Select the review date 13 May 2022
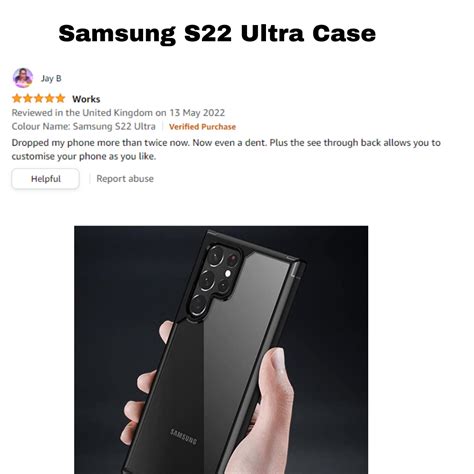This screenshot has width=474, height=474. (197, 113)
